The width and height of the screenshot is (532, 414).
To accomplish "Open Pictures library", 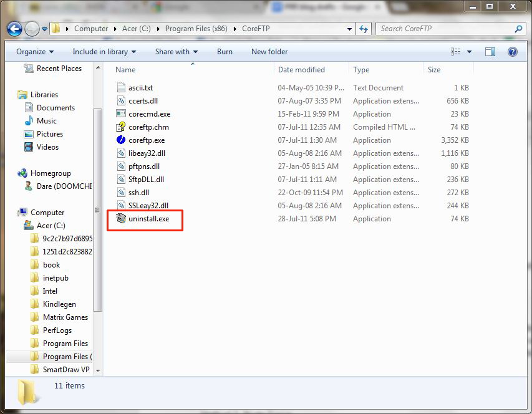I will pyautogui.click(x=50, y=134).
